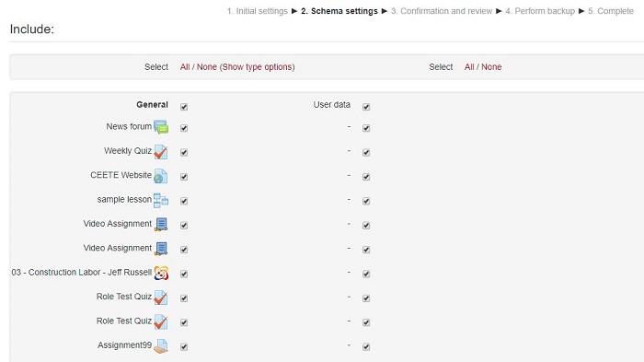Click the Assignment99 label
644x362 pixels.
(125, 345)
